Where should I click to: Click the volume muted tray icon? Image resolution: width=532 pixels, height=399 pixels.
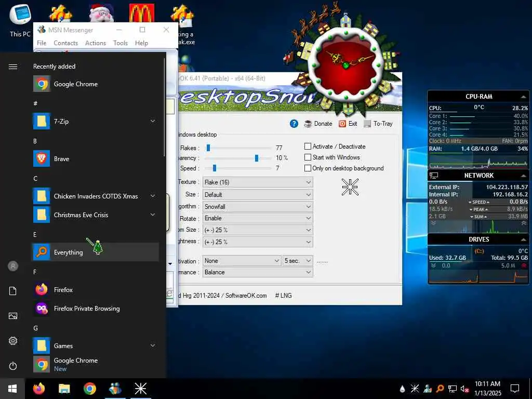tap(464, 389)
